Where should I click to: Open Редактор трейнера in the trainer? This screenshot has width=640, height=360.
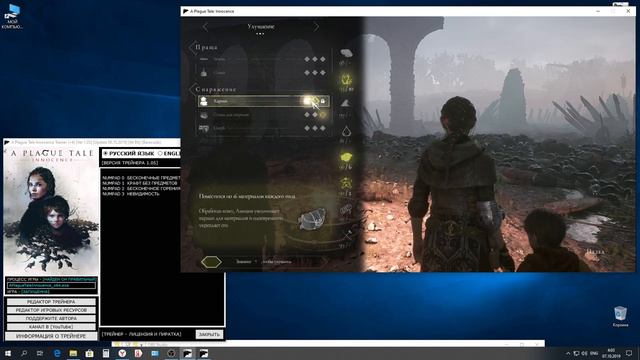coord(51,302)
